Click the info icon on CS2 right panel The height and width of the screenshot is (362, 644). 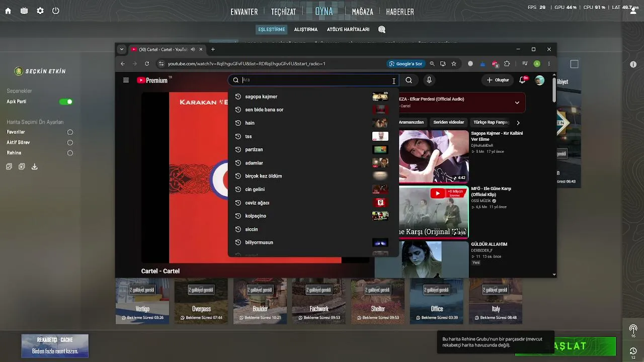[633, 65]
